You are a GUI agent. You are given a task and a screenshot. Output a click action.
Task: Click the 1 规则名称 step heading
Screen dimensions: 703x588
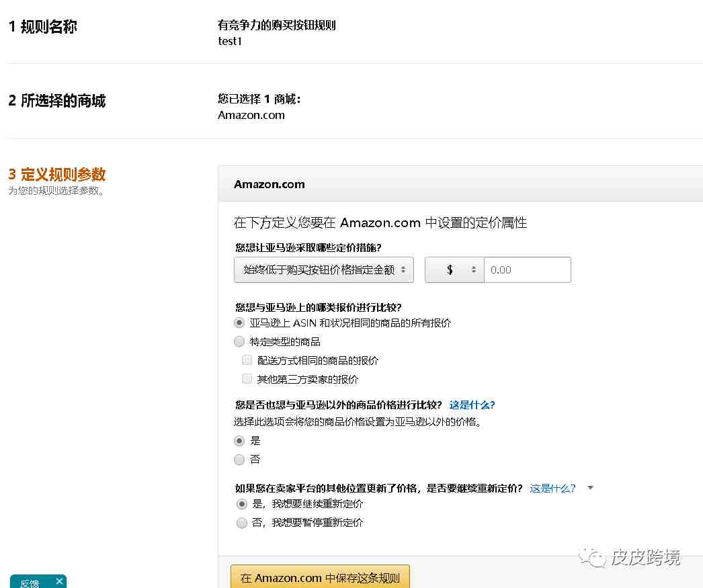pos(42,26)
